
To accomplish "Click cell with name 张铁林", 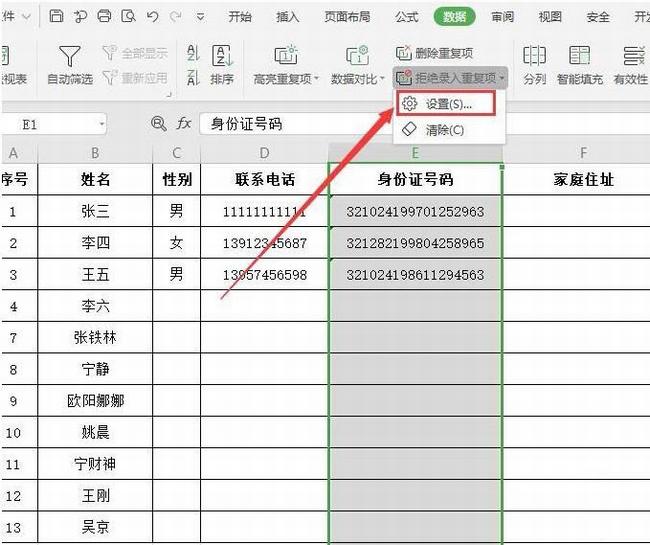I will pyautogui.click(x=95, y=337).
